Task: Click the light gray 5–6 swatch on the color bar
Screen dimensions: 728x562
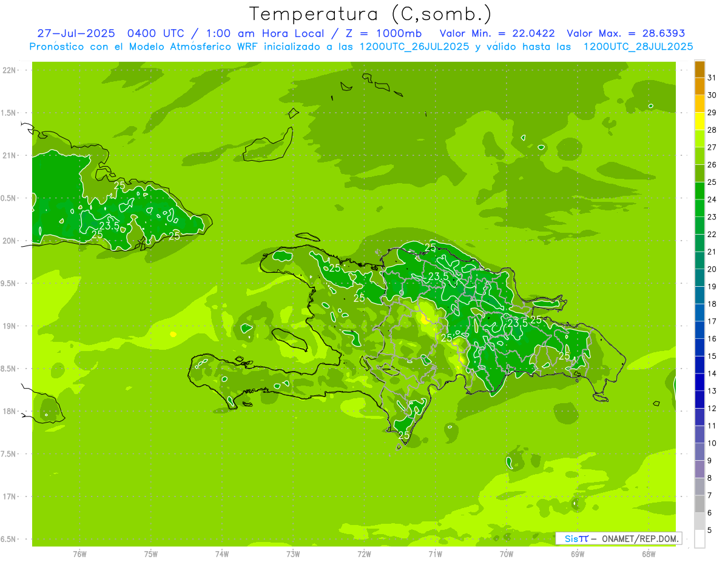Action: 699,521
